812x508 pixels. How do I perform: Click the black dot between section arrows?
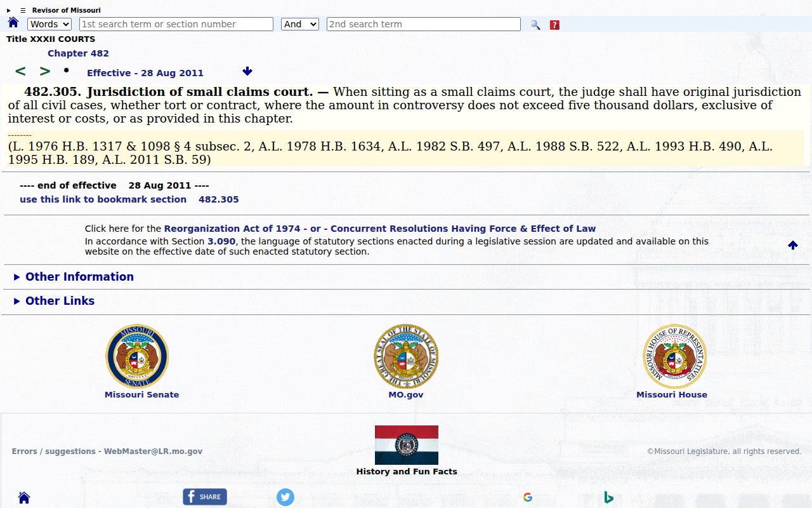(66, 70)
